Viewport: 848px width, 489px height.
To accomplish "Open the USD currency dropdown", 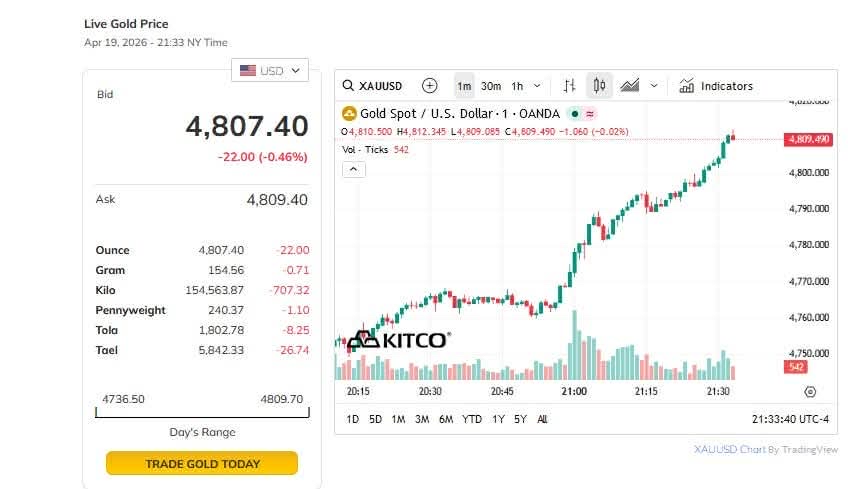I will click(x=270, y=71).
